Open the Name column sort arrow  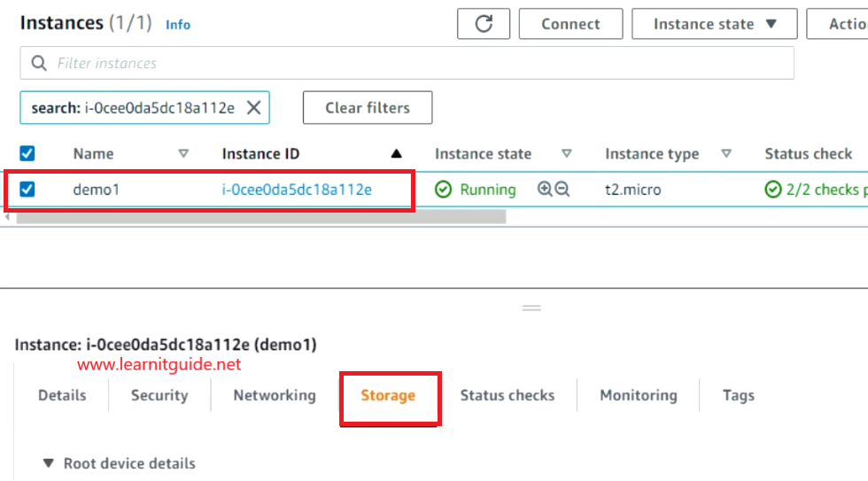point(183,153)
